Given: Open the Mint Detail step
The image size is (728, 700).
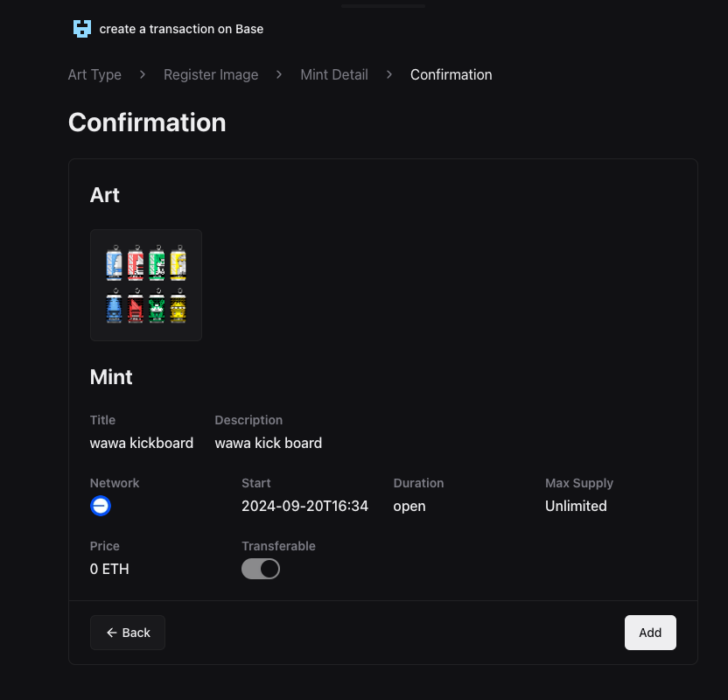Looking at the screenshot, I should [x=334, y=74].
